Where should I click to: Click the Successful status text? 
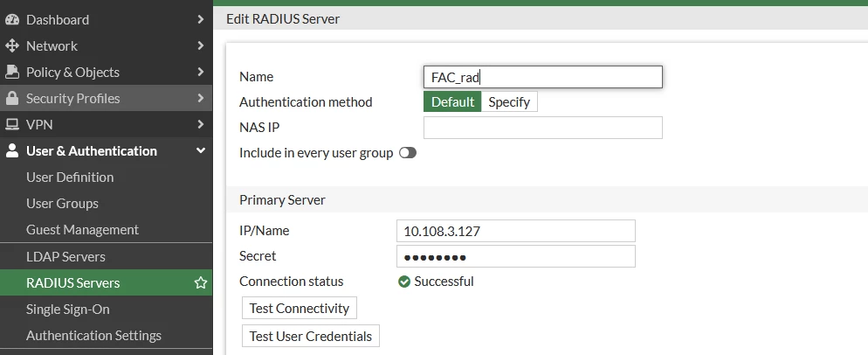(444, 282)
